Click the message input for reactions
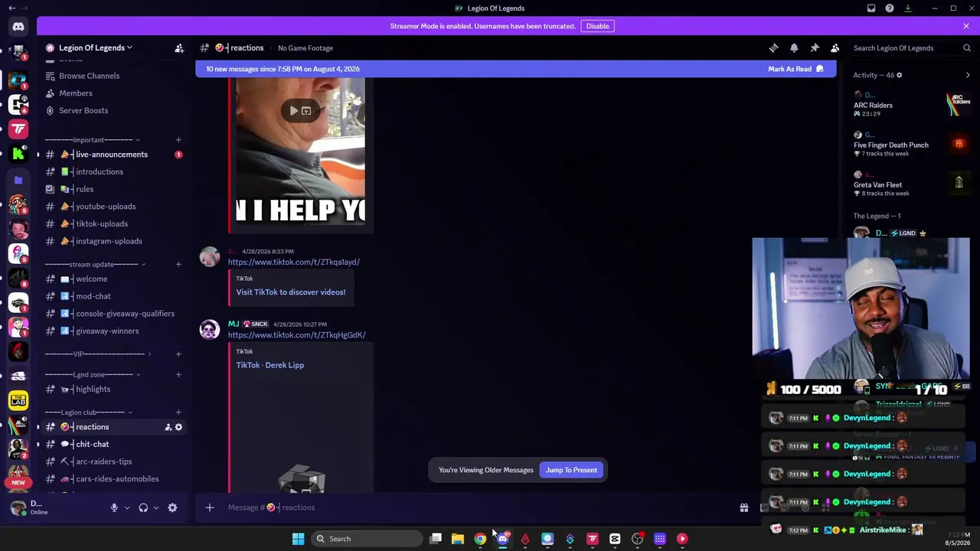The height and width of the screenshot is (551, 980). coord(475,507)
